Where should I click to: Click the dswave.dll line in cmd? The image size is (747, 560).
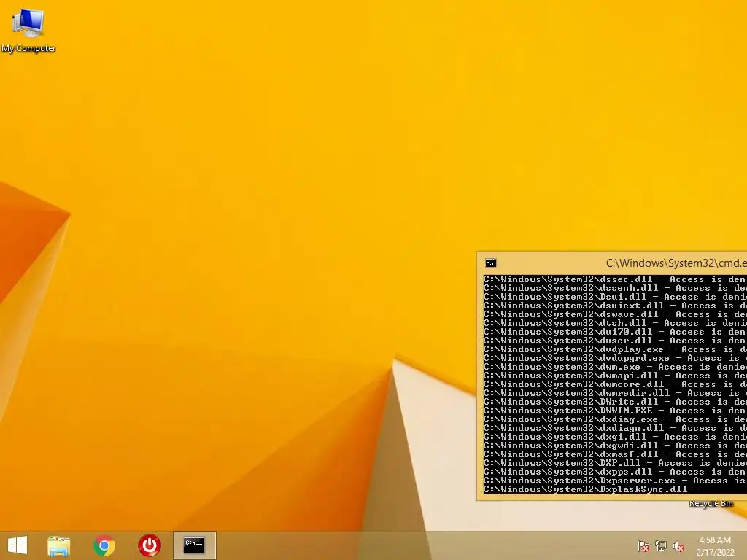tap(614, 314)
